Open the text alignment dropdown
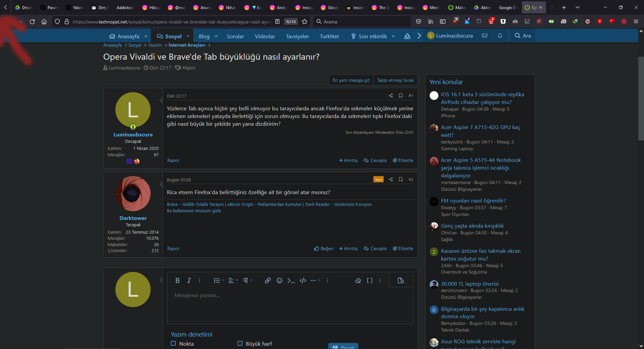This screenshot has height=349, width=644. click(x=233, y=281)
